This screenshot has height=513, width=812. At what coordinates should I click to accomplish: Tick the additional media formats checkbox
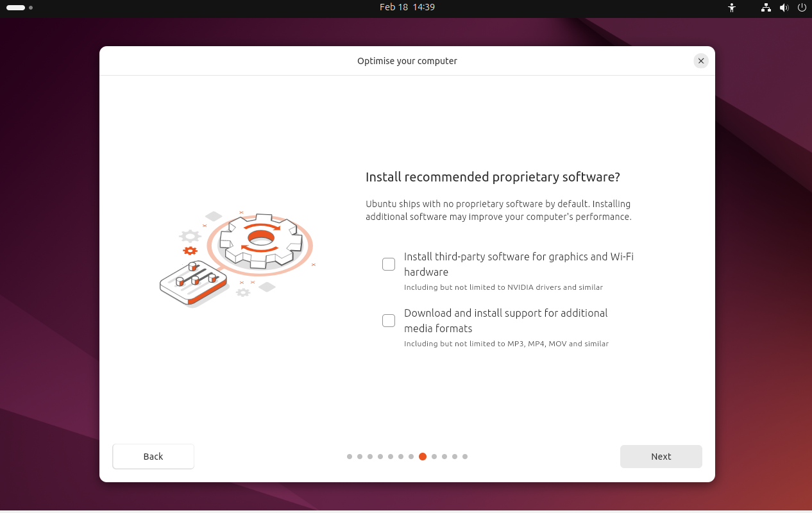click(x=389, y=321)
